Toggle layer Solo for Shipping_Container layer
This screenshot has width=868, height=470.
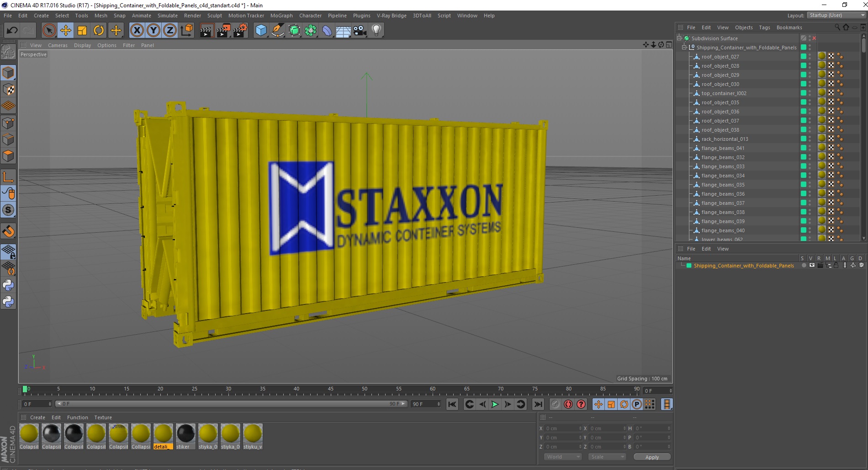pyautogui.click(x=804, y=266)
